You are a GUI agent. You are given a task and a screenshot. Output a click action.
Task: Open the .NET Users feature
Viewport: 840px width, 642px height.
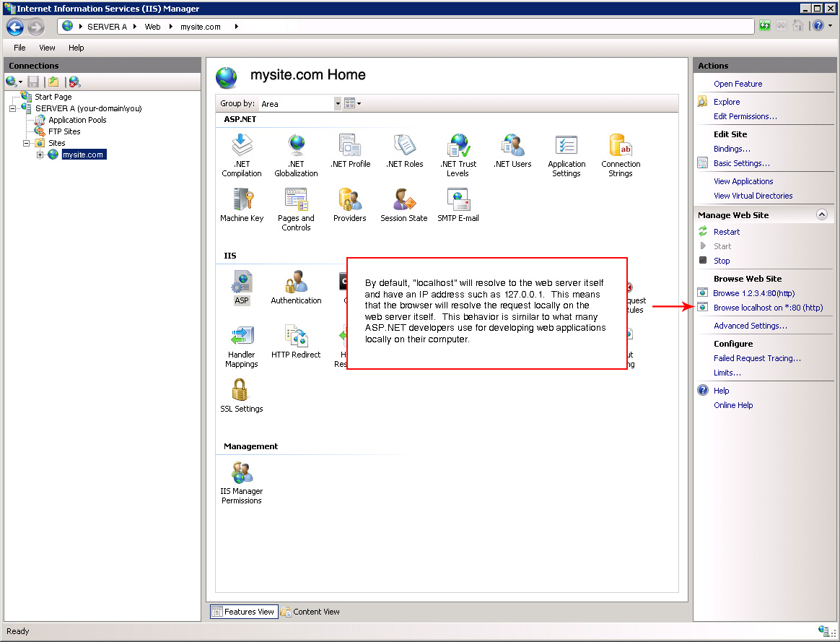(512, 151)
